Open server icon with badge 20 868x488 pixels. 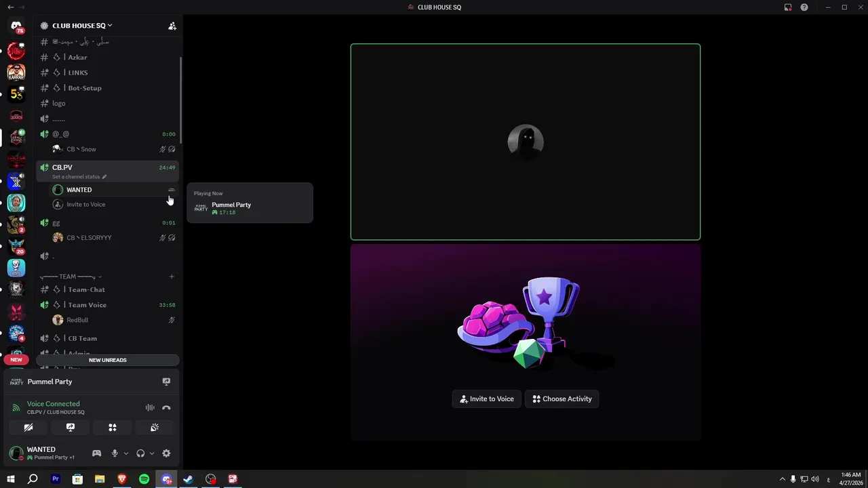click(16, 246)
